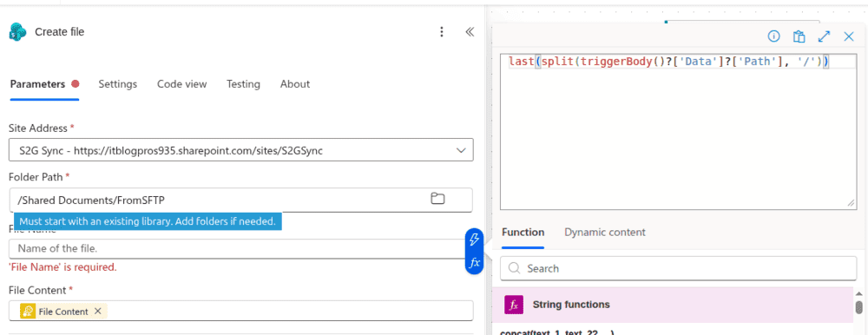Click the File Content label
Screen dimensions: 868x335
37,290
